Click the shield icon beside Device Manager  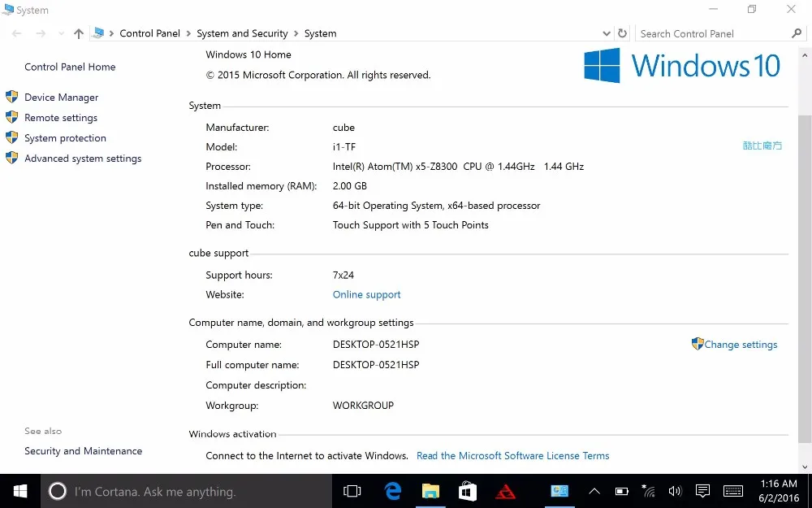click(12, 97)
